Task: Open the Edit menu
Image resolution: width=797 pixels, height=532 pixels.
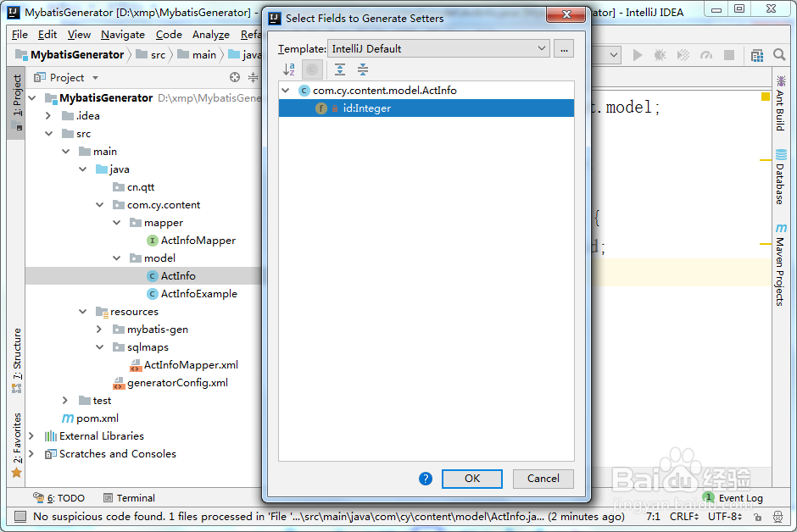Action: coord(47,35)
